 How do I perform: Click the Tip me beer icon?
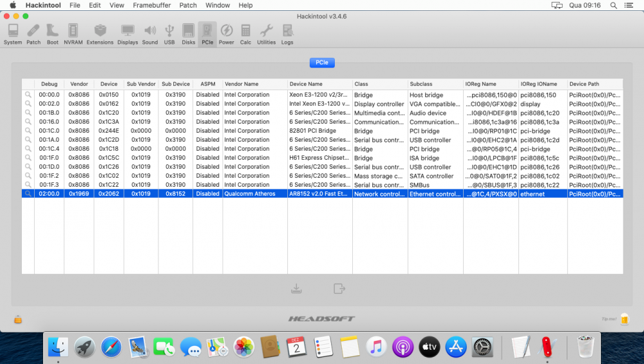point(624,319)
